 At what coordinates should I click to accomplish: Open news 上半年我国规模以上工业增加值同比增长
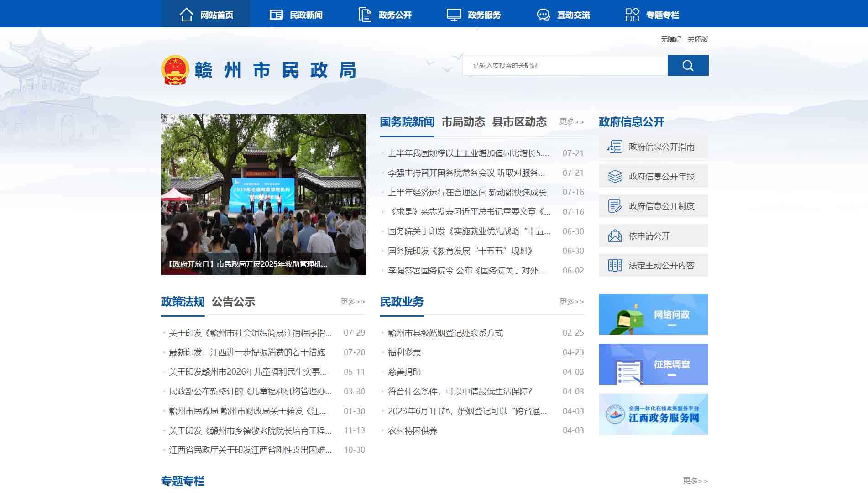click(469, 153)
